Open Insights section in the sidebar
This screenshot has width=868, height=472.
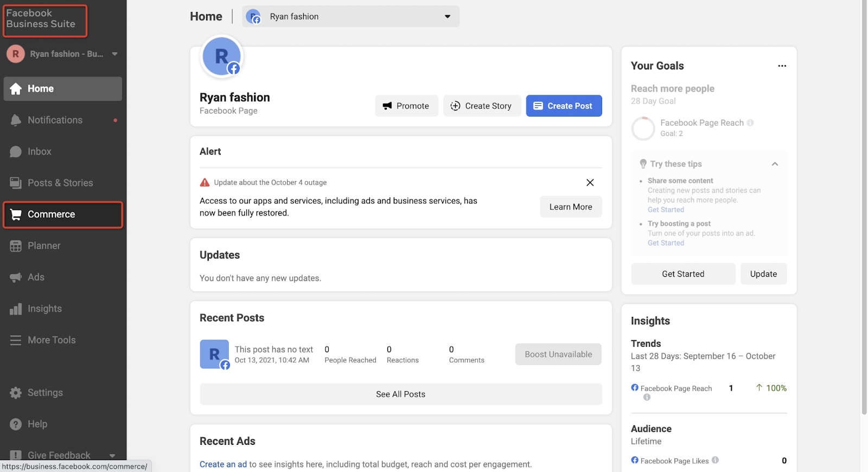click(63, 309)
